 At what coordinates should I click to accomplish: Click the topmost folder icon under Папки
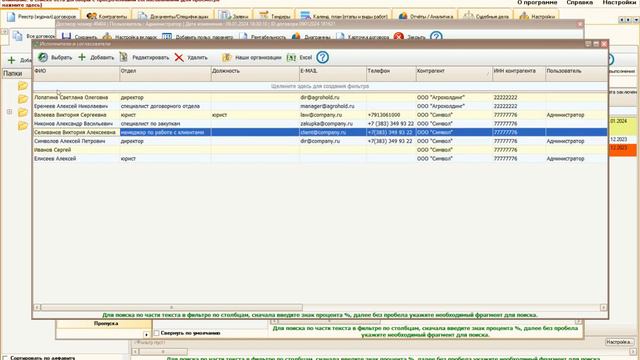23,86
